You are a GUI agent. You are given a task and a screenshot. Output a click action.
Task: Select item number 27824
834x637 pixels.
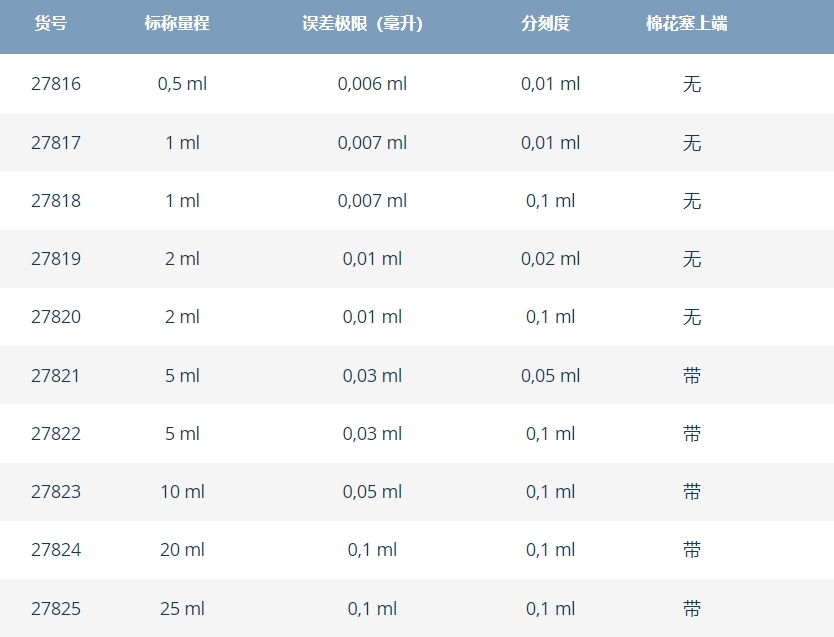pyautogui.click(x=56, y=550)
